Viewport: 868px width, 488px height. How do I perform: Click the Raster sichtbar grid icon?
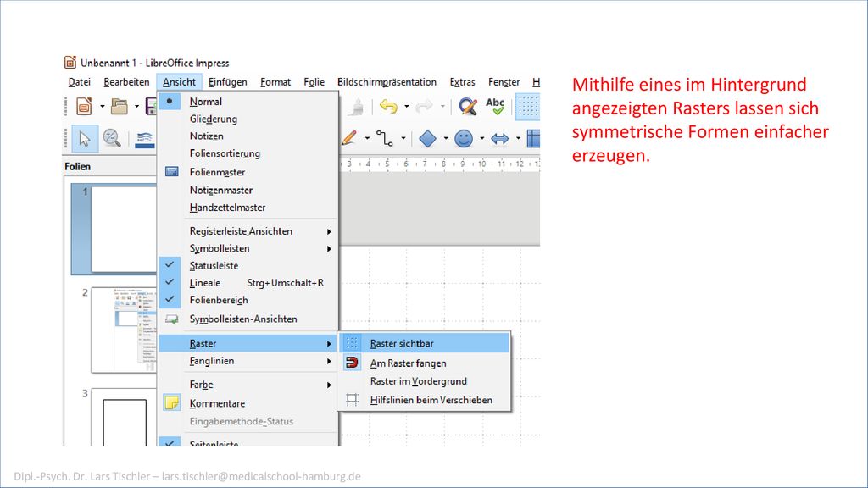tap(352, 343)
